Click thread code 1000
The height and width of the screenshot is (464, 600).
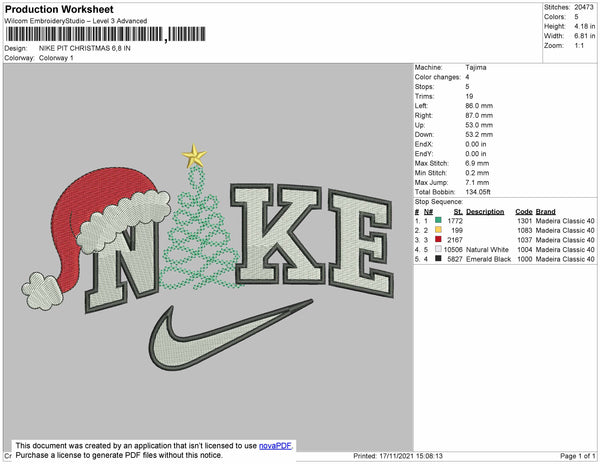pos(525,259)
